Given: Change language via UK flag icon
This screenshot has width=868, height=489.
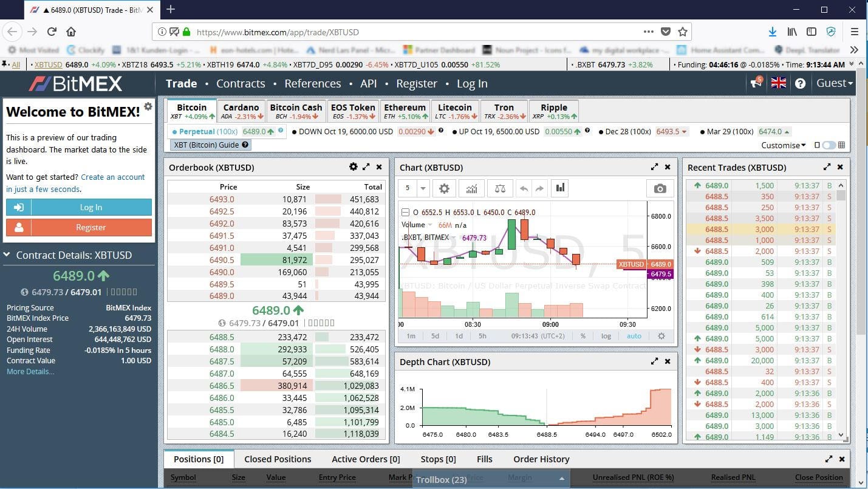Looking at the screenshot, I should pos(779,83).
